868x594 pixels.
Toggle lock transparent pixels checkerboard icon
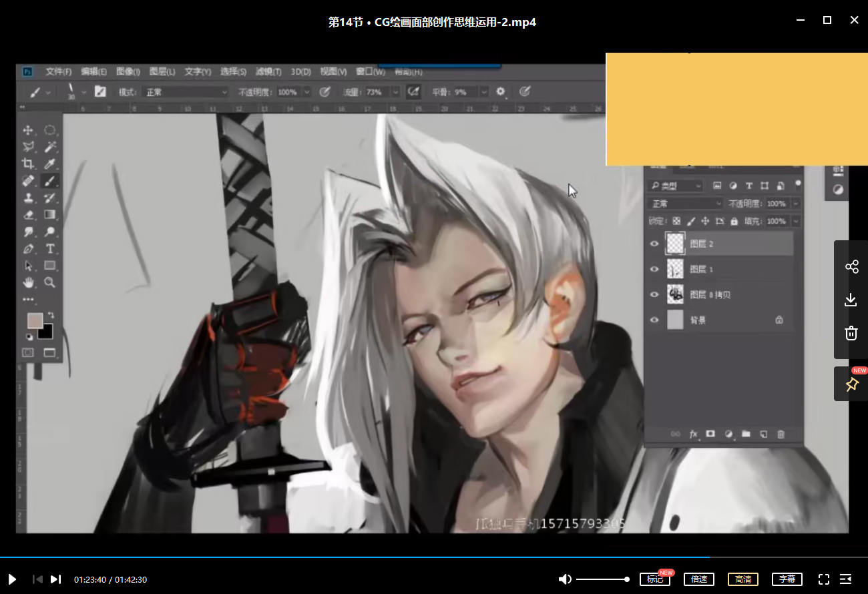676,221
